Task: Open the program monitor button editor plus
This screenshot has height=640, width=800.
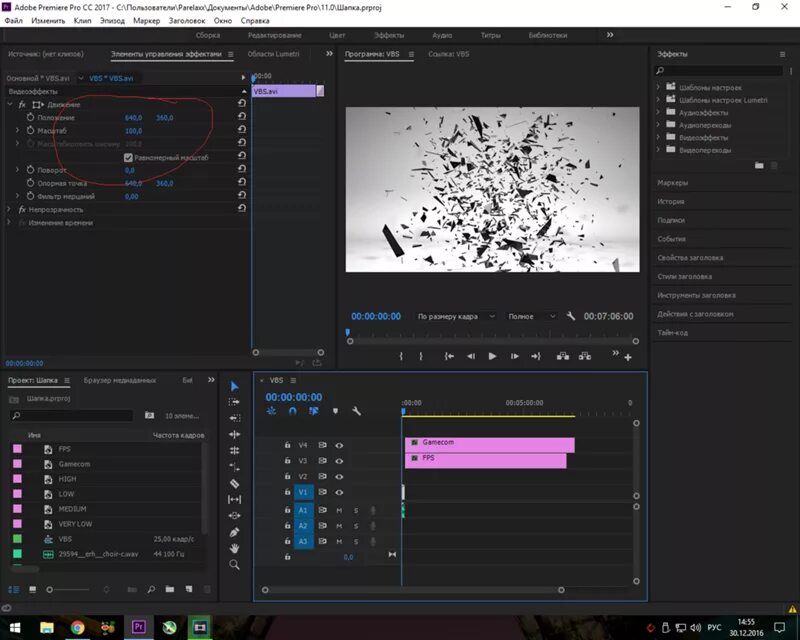Action: (628, 357)
